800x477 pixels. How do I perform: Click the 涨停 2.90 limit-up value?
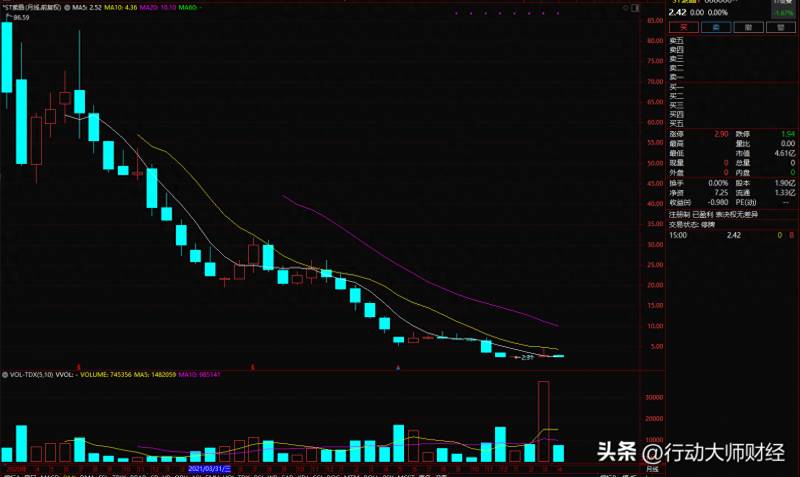point(721,134)
